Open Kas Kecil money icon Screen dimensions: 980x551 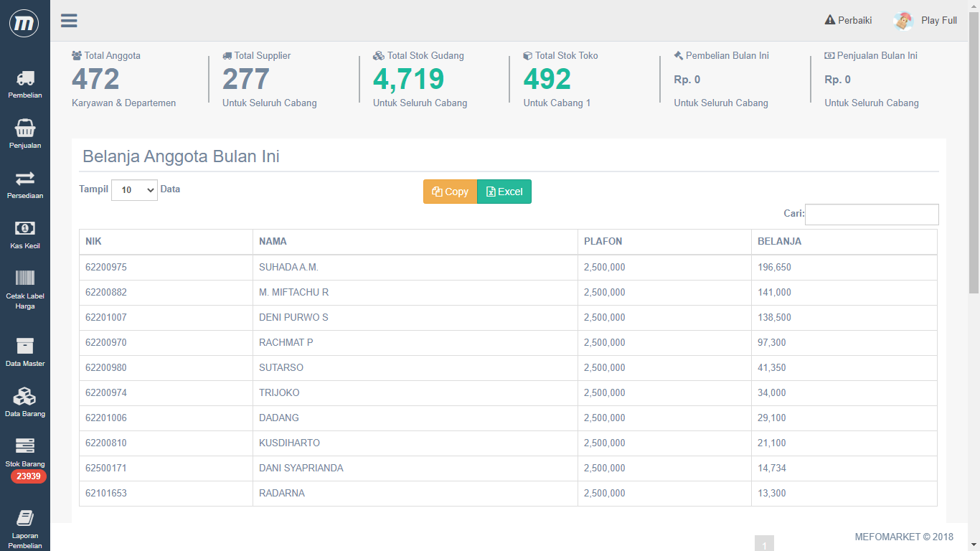point(25,228)
